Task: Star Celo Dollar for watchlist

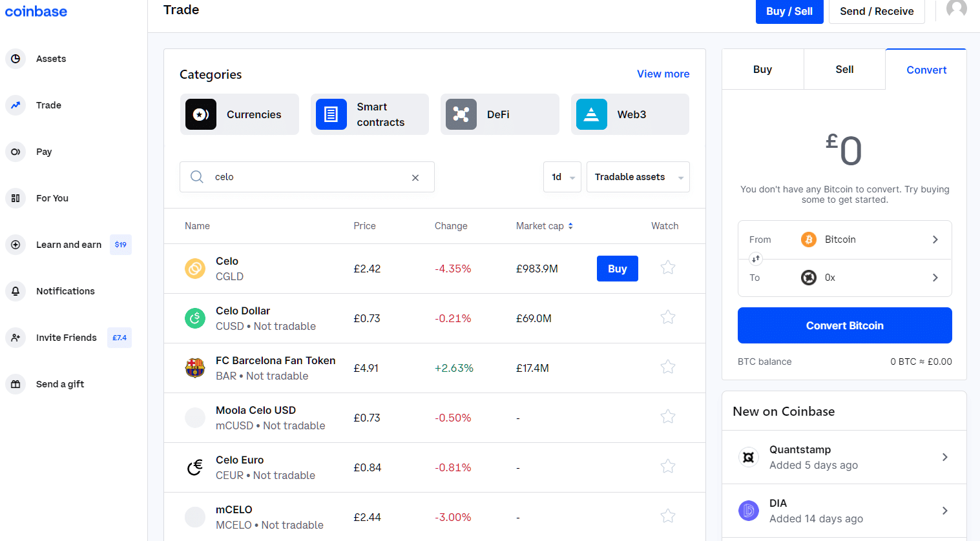Action: 668,317
